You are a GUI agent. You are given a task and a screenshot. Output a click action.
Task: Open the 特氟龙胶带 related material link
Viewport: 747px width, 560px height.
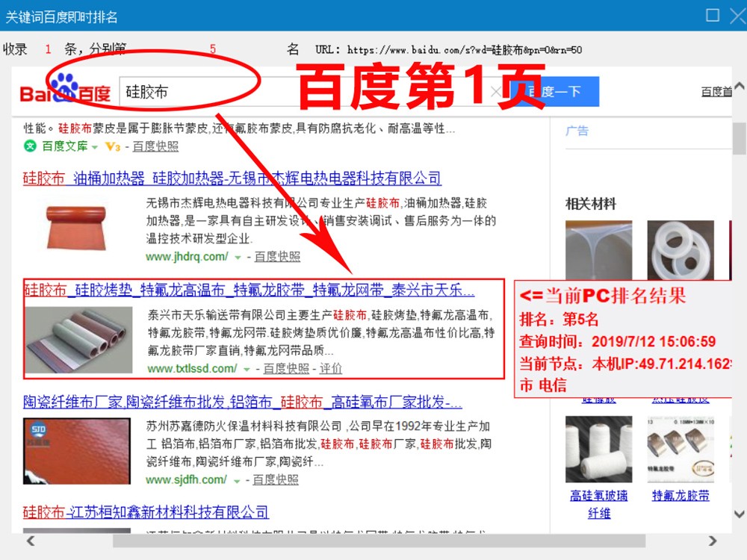coord(681,496)
